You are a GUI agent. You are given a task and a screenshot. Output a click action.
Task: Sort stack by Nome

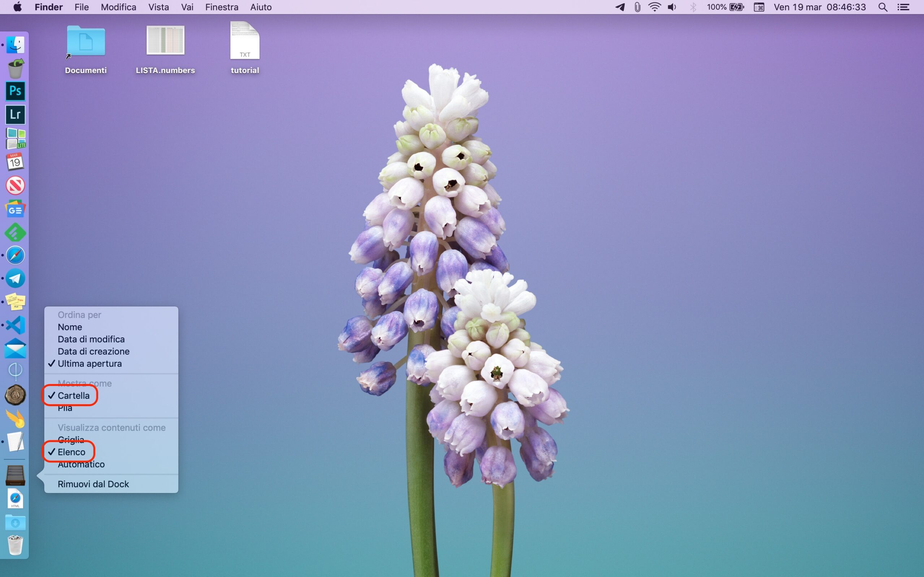70,327
